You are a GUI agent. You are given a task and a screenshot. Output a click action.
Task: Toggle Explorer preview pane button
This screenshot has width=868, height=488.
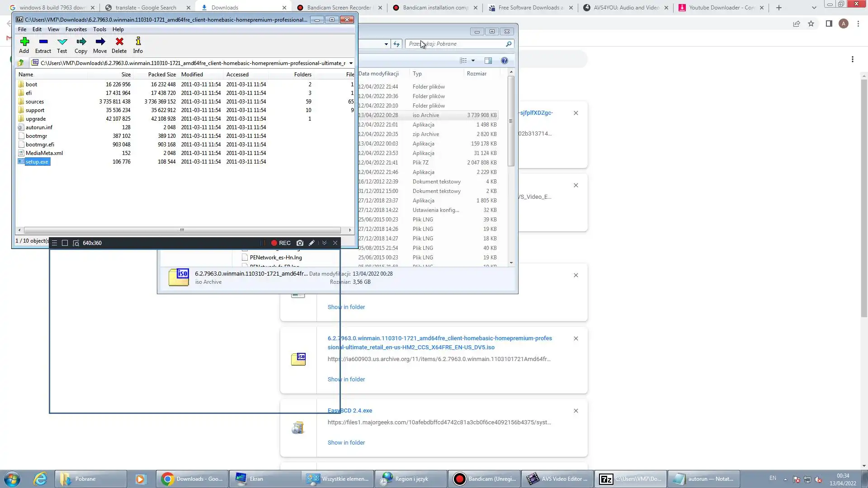pyautogui.click(x=488, y=61)
